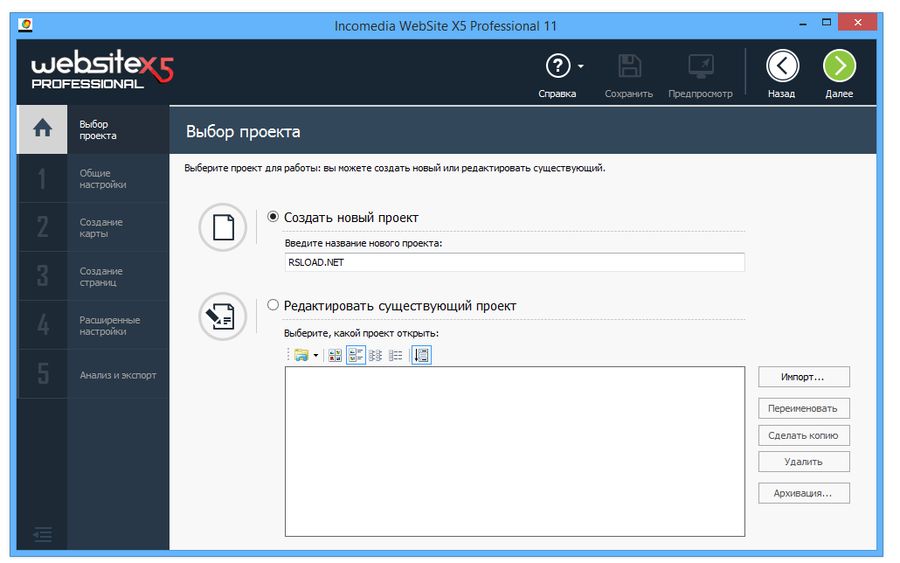Expand the projects folder dropdown arrow
Image resolution: width=900 pixels, height=563 pixels.
tap(316, 355)
